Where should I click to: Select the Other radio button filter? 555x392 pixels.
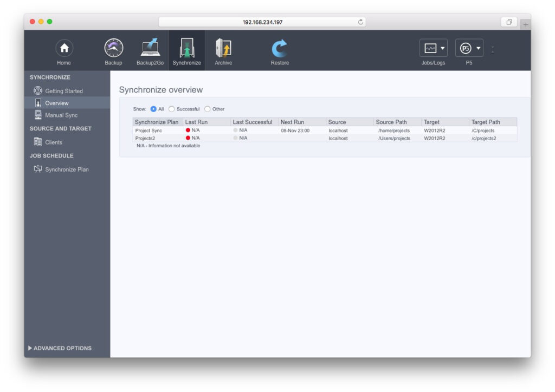pyautogui.click(x=208, y=109)
